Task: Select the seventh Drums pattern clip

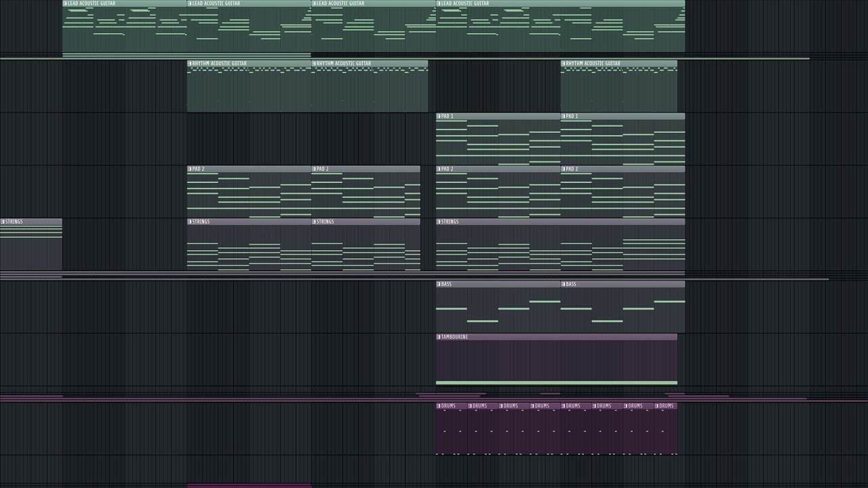Action: (639, 429)
